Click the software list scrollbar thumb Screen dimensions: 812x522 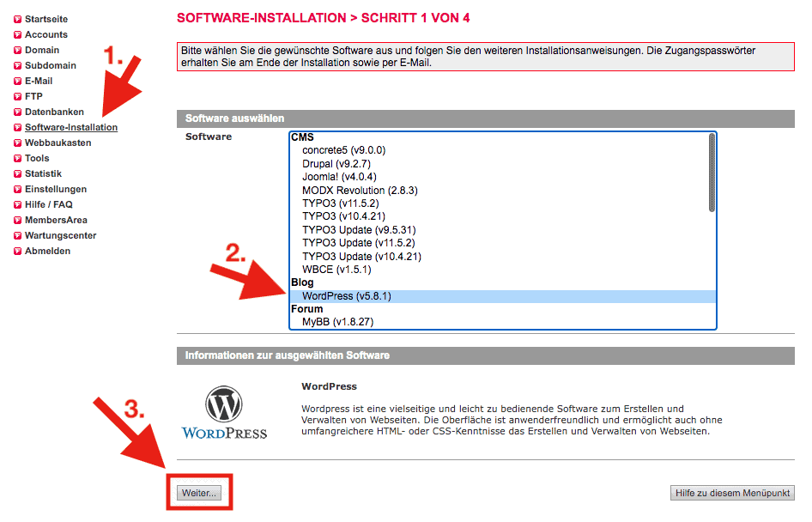point(712,173)
